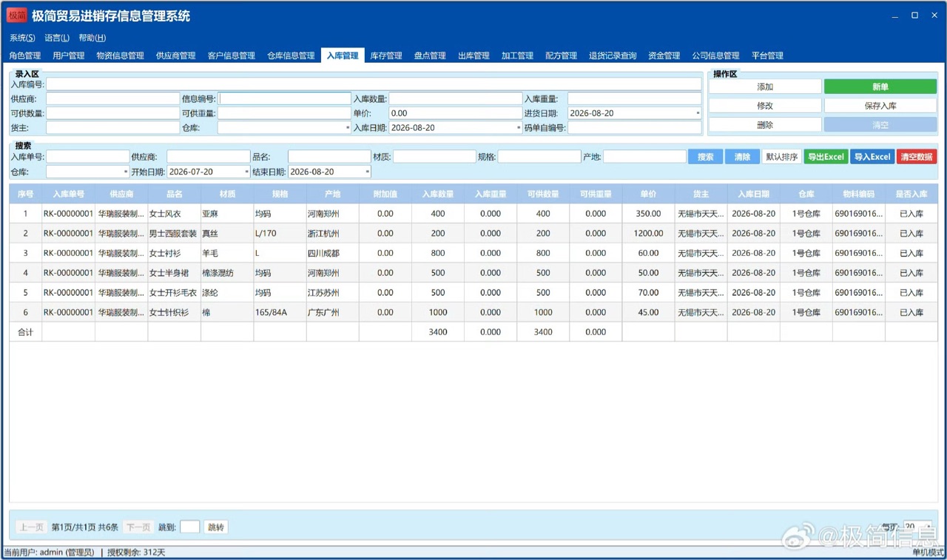Switch to the 退货记录查询 tab
The width and height of the screenshot is (947, 560).
(613, 55)
